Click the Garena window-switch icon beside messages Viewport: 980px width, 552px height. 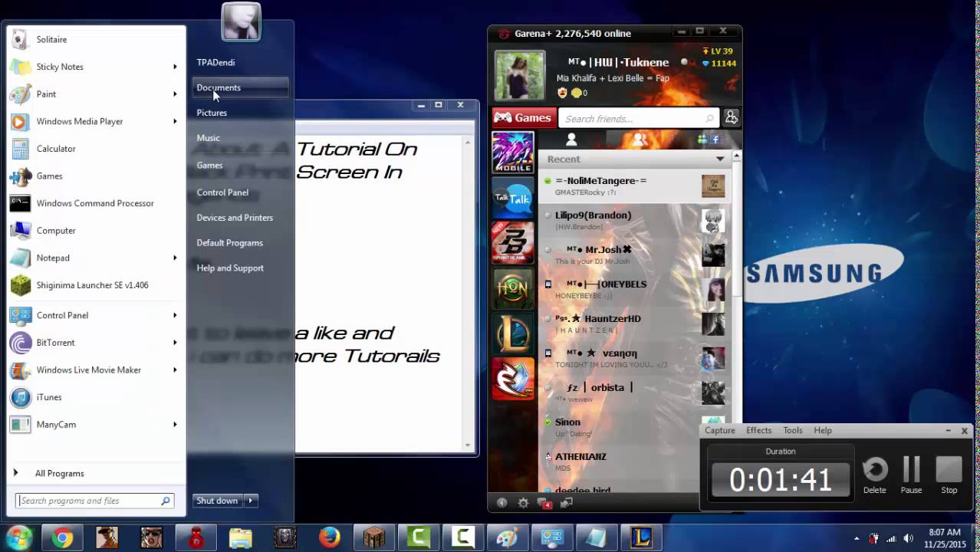(567, 503)
